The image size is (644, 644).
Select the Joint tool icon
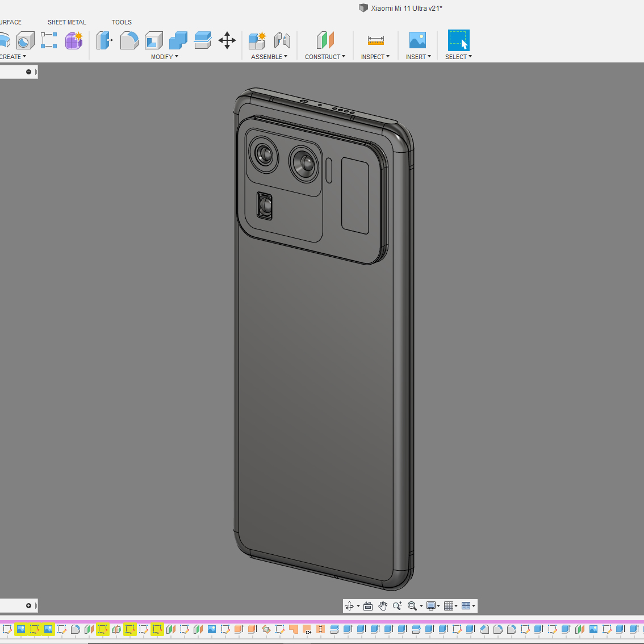tap(282, 40)
